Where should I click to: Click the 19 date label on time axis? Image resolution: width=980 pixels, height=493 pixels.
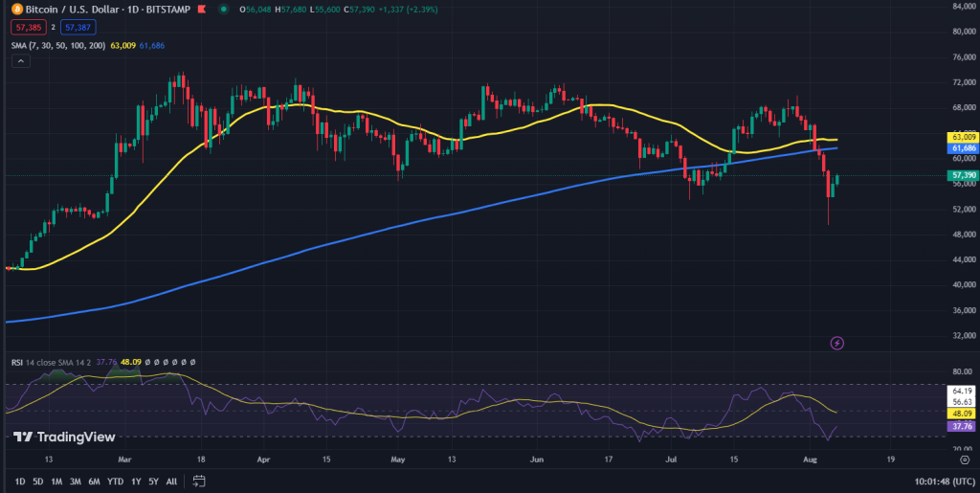pyautogui.click(x=891, y=459)
